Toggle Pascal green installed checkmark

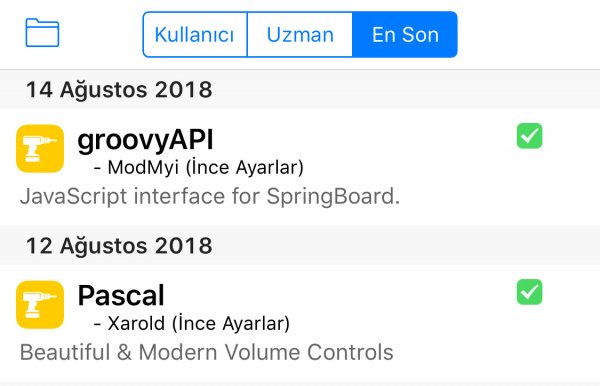pos(529,292)
